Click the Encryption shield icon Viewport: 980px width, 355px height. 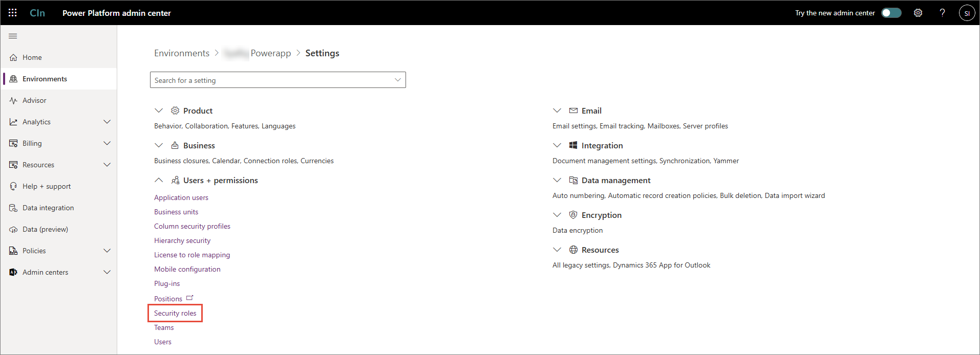click(573, 215)
